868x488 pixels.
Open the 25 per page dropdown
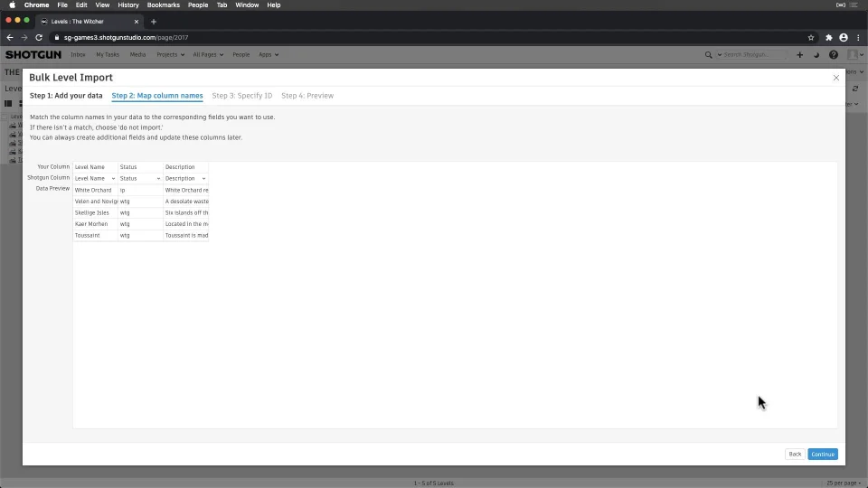point(844,483)
